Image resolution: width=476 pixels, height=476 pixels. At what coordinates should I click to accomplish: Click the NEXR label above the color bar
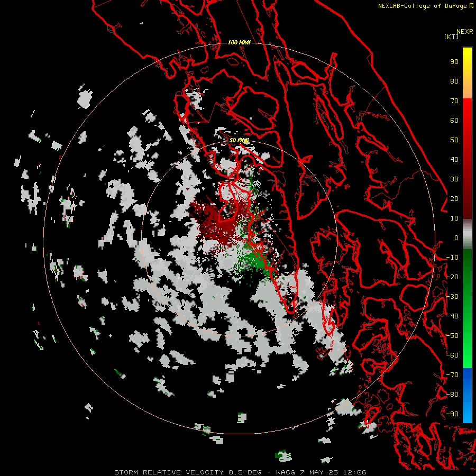(x=465, y=32)
